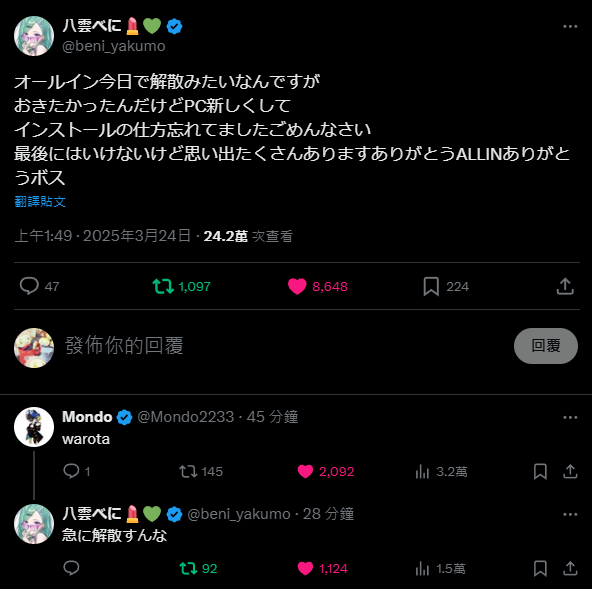The image size is (592, 589).
Task: Share the main post via upload icon
Action: [565, 286]
